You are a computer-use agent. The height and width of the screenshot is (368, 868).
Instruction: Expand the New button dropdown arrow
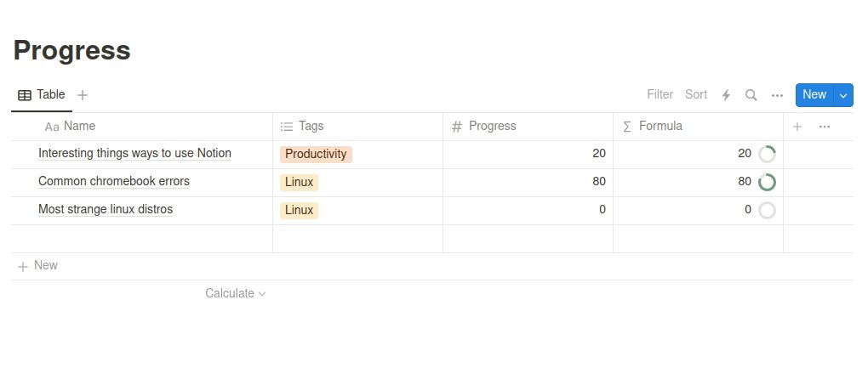coord(843,95)
